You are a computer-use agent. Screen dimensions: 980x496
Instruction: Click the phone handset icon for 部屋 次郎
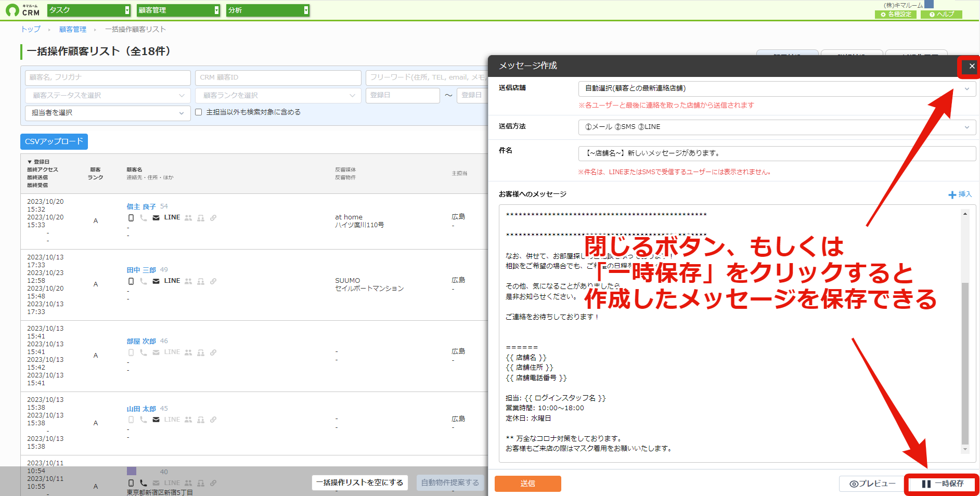pos(144,353)
